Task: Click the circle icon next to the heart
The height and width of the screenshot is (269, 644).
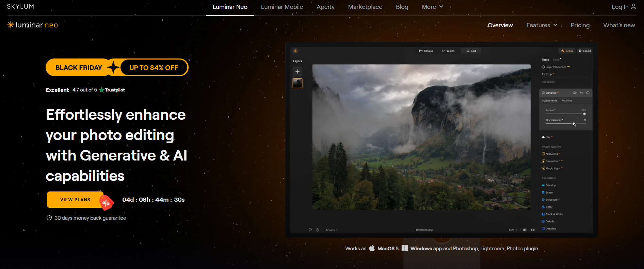Action: pos(317,230)
